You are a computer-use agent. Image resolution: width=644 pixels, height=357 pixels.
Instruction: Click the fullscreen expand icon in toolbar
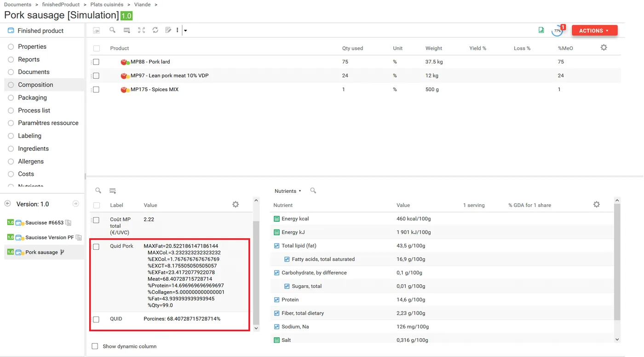(141, 30)
